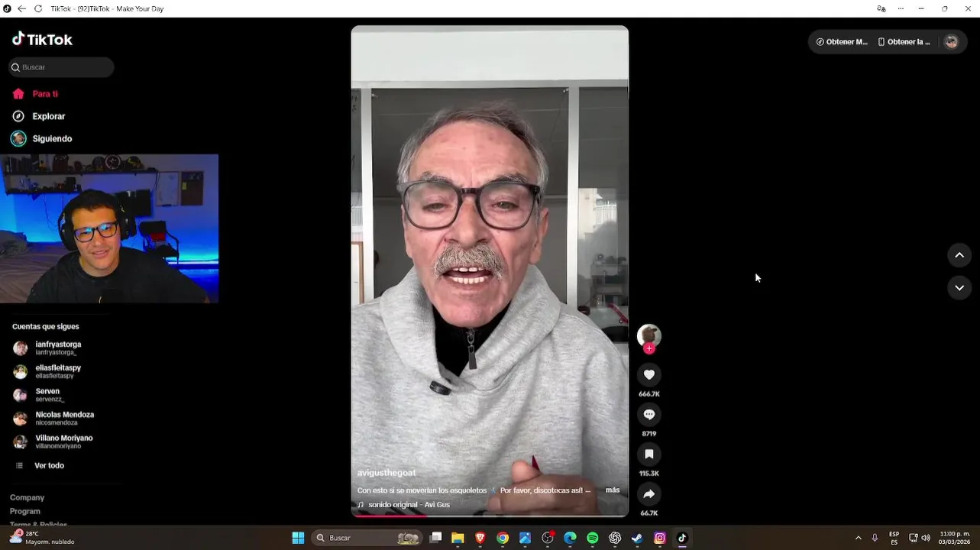Open clock and date panel
Screen dimensions: 980x550
[955, 538]
